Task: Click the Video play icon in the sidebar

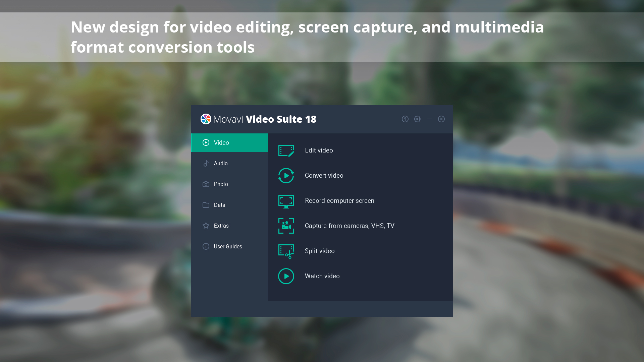Action: [x=206, y=142]
